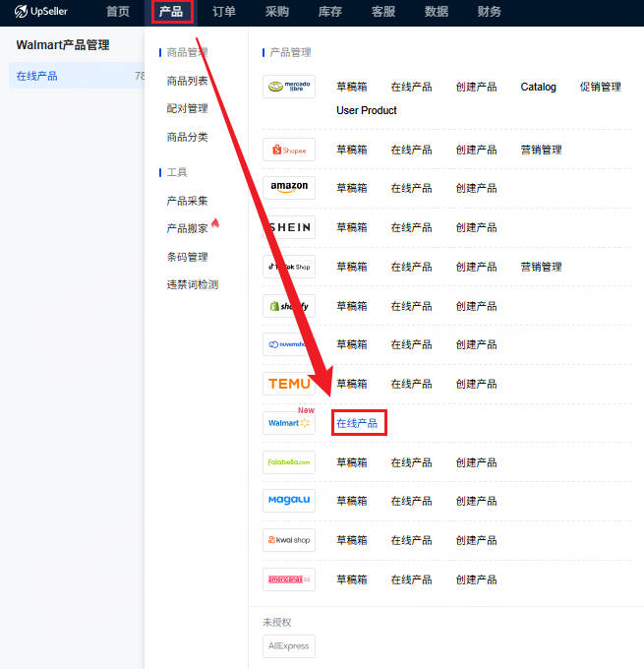Click the Amazon platform logo
The height and width of the screenshot is (669, 644).
click(x=289, y=188)
